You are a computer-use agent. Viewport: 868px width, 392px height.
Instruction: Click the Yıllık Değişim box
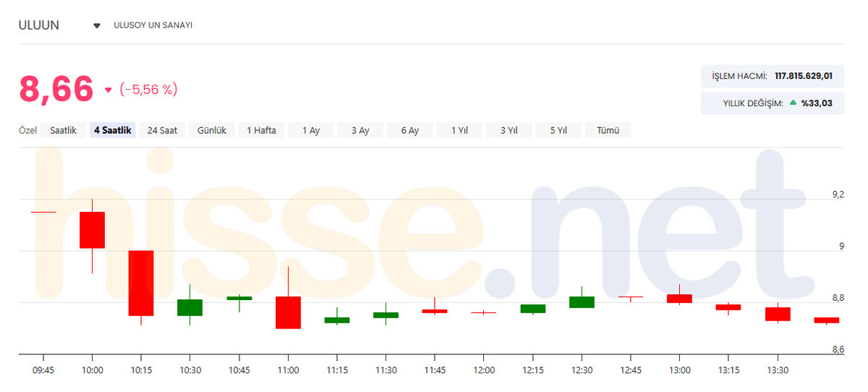[x=772, y=103]
